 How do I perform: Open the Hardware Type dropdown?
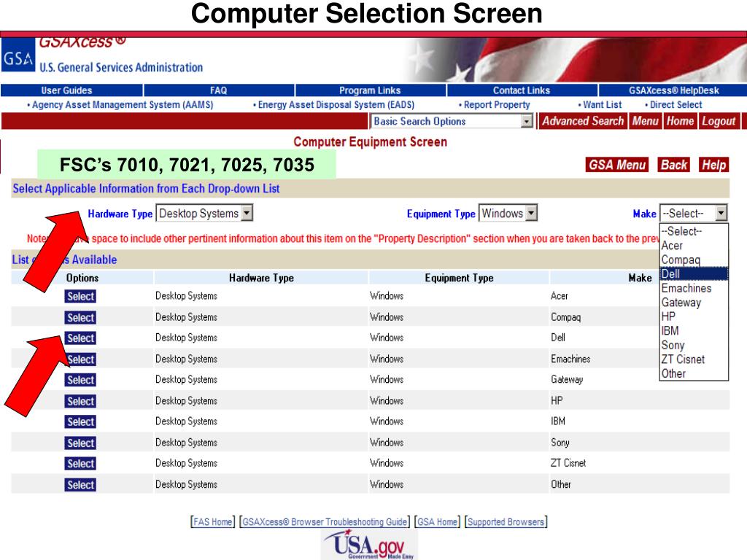coord(204,214)
